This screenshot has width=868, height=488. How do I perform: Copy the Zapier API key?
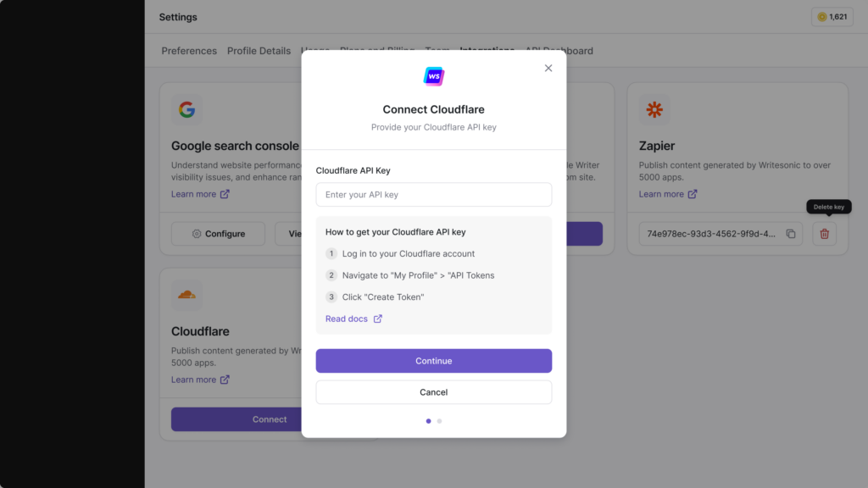point(790,234)
